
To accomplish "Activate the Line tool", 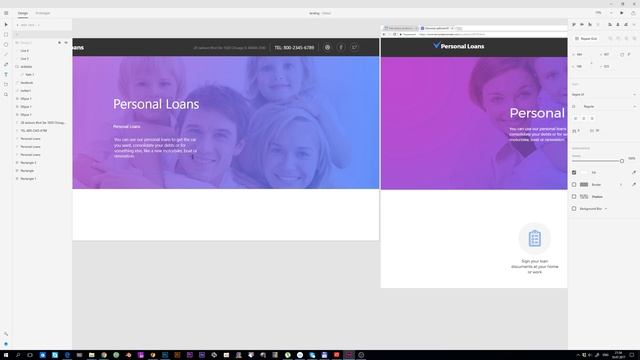I will point(6,55).
